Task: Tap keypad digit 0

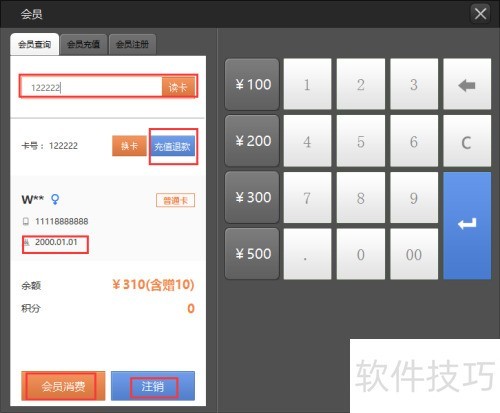Action: point(361,254)
